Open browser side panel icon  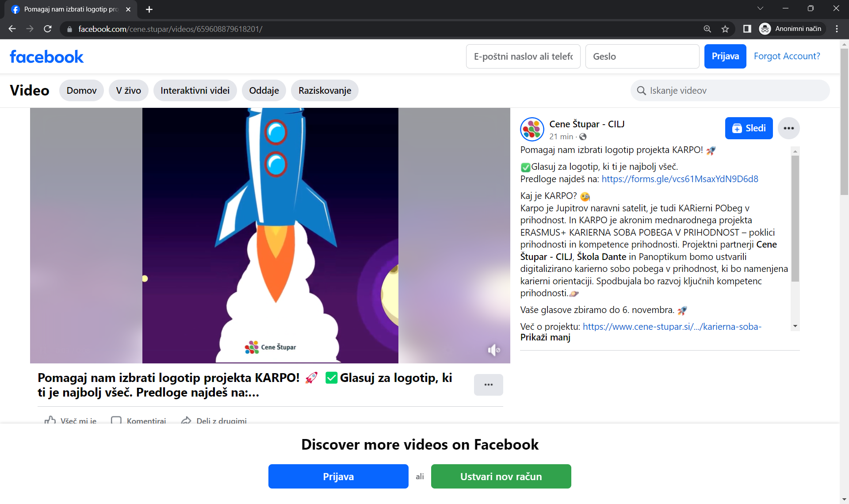click(747, 29)
